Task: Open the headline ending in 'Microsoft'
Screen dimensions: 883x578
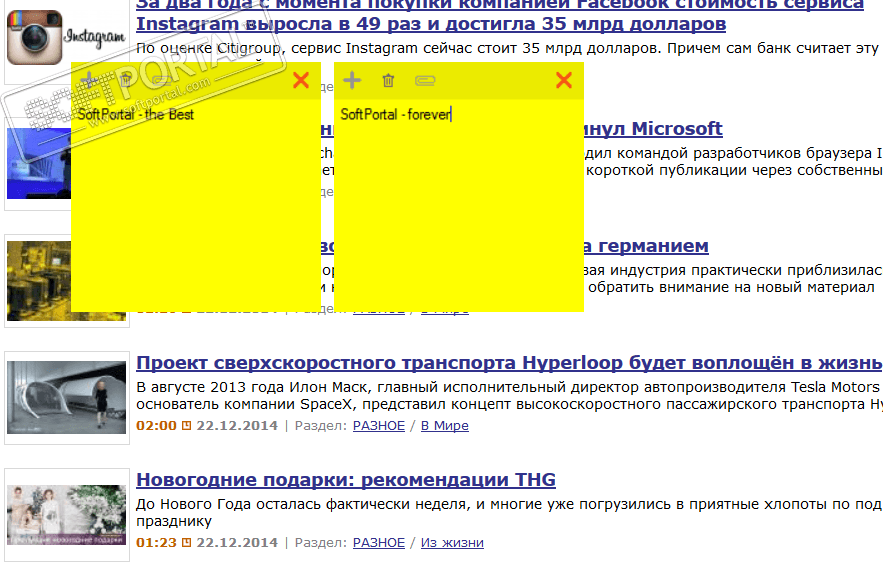Action: [653, 128]
